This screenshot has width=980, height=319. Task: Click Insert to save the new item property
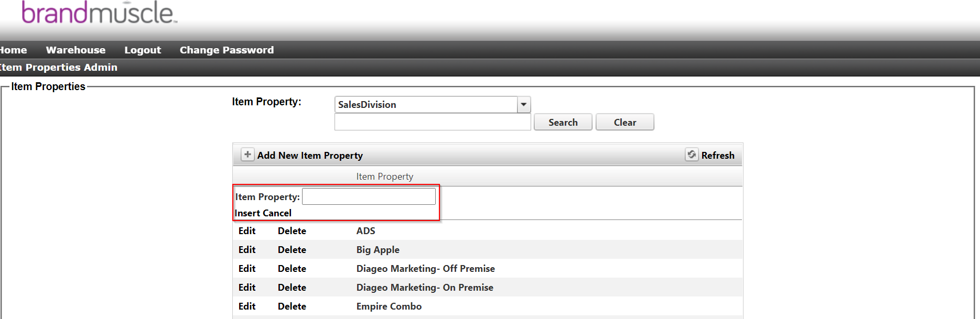point(246,213)
